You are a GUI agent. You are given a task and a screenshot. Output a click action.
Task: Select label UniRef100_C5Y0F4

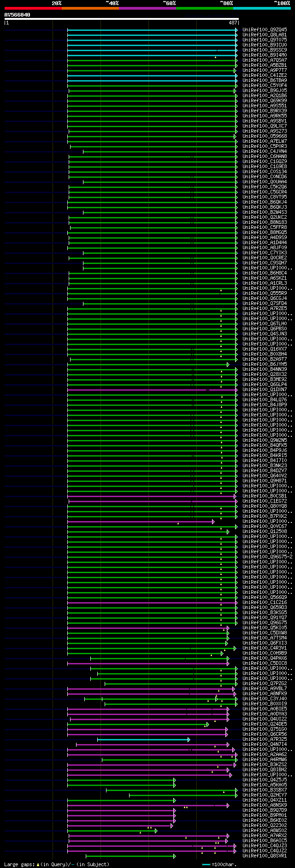265,86
